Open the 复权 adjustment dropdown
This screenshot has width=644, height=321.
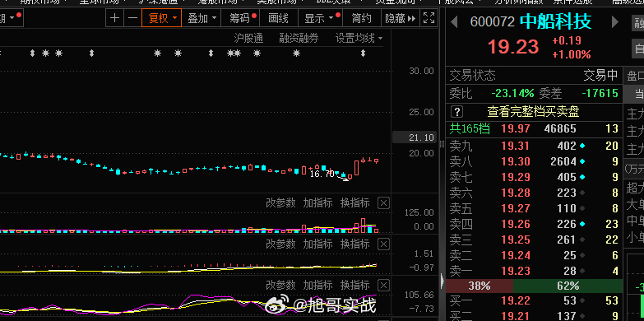(162, 18)
